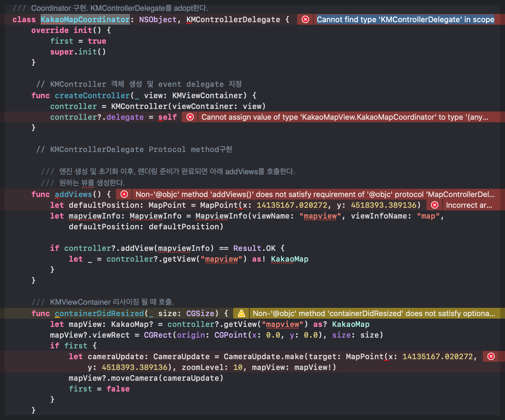The height and width of the screenshot is (420, 505).
Task: Click the containerDidResized function name
Action: pyautogui.click(x=99, y=314)
